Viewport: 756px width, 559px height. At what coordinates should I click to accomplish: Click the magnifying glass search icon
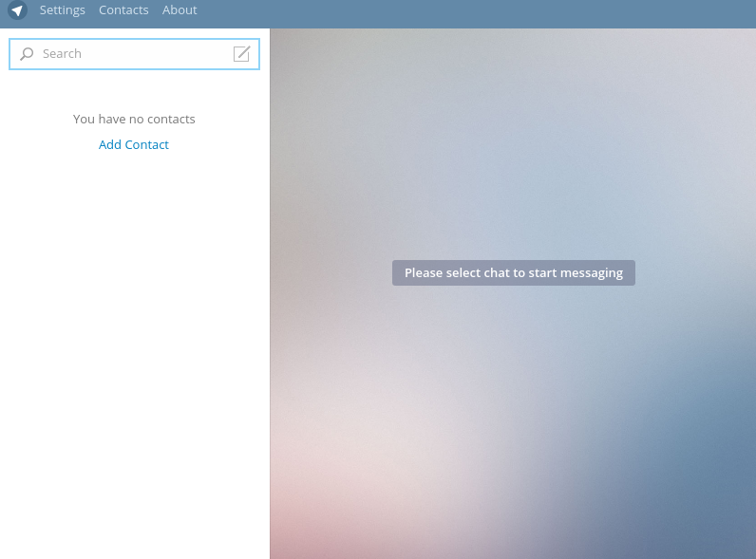(27, 54)
